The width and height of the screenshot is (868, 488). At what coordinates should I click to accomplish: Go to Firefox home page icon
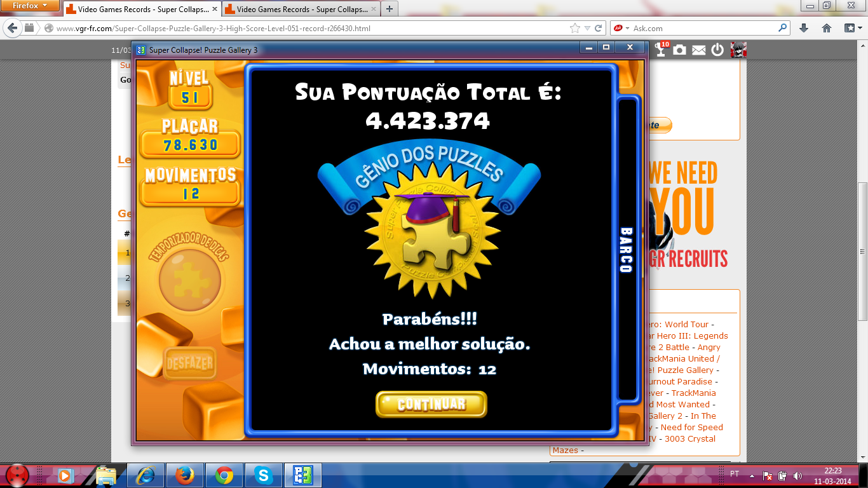tap(827, 29)
